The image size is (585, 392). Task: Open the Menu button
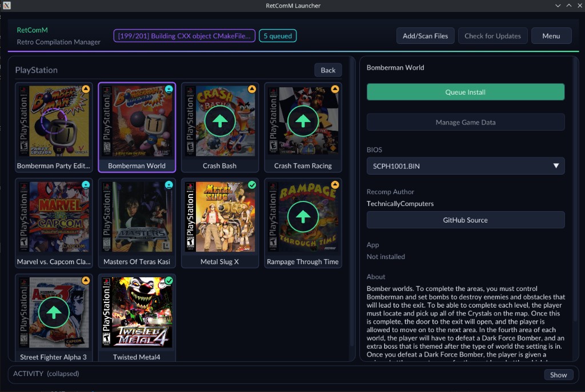551,36
